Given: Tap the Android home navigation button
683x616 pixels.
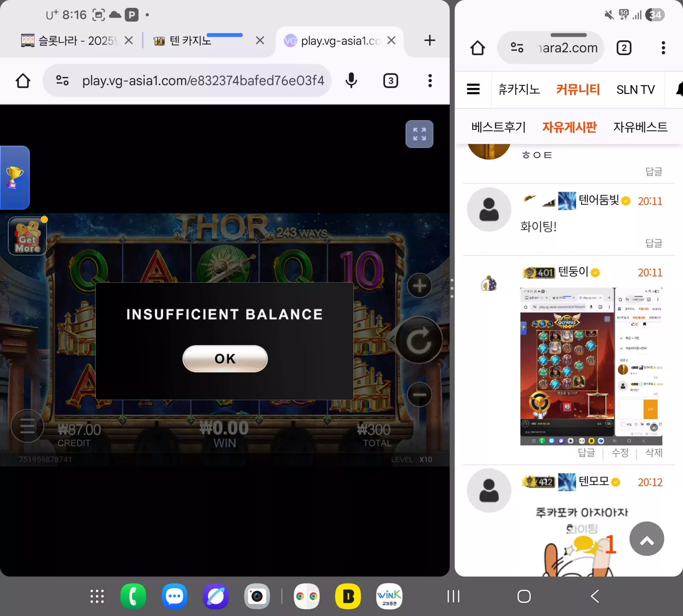Looking at the screenshot, I should (x=524, y=596).
